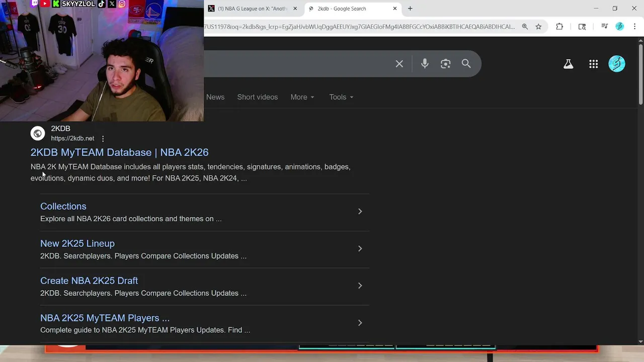Image resolution: width=644 pixels, height=362 pixels.
Task: Click the 'Complete guide to NBA 2K25 MyTEAM' snippet
Action: tap(145, 330)
